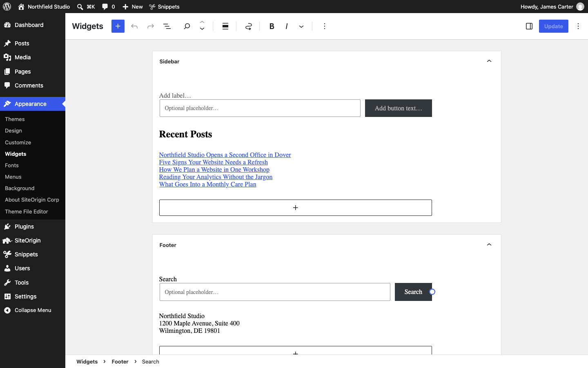The height and width of the screenshot is (368, 588).
Task: Open How We Plan a Website post link
Action: (x=214, y=170)
